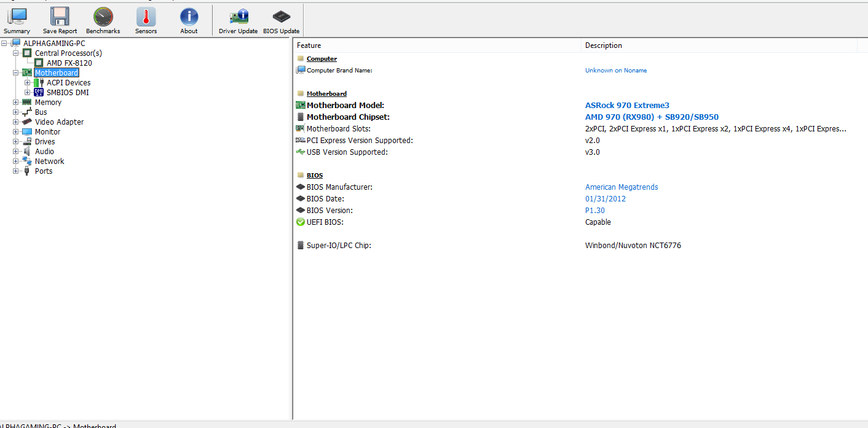
Task: Click the AMD FX-8120 processor icon
Action: [x=39, y=63]
